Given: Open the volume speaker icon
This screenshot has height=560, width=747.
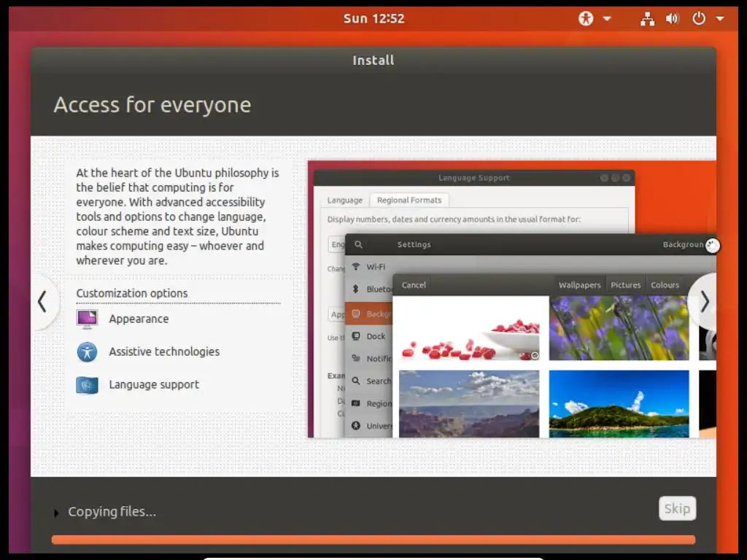Looking at the screenshot, I should pos(672,18).
